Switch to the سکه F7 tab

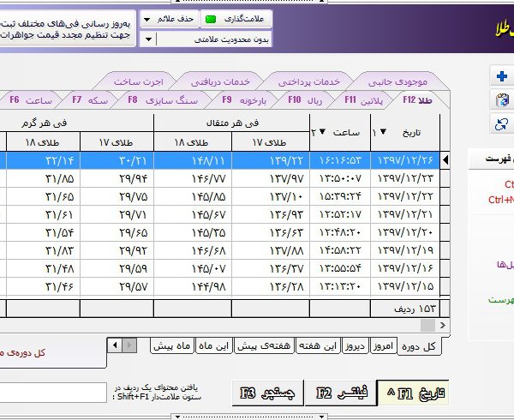tap(90, 100)
